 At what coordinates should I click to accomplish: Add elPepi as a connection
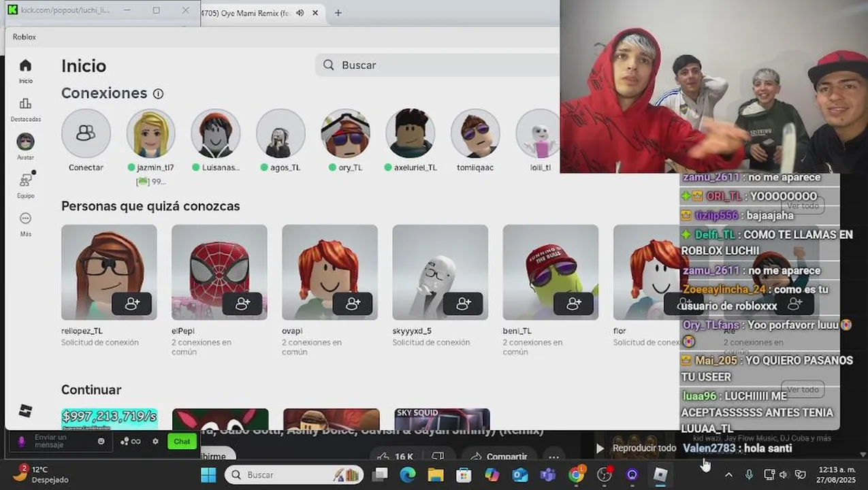[x=242, y=304]
